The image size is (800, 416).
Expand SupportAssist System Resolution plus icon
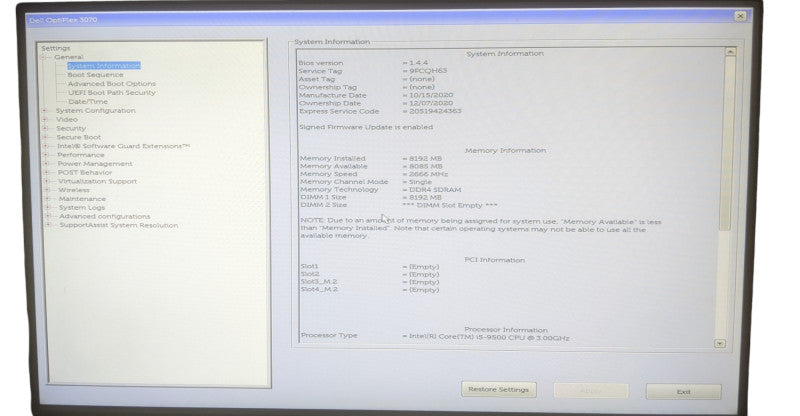click(48, 225)
